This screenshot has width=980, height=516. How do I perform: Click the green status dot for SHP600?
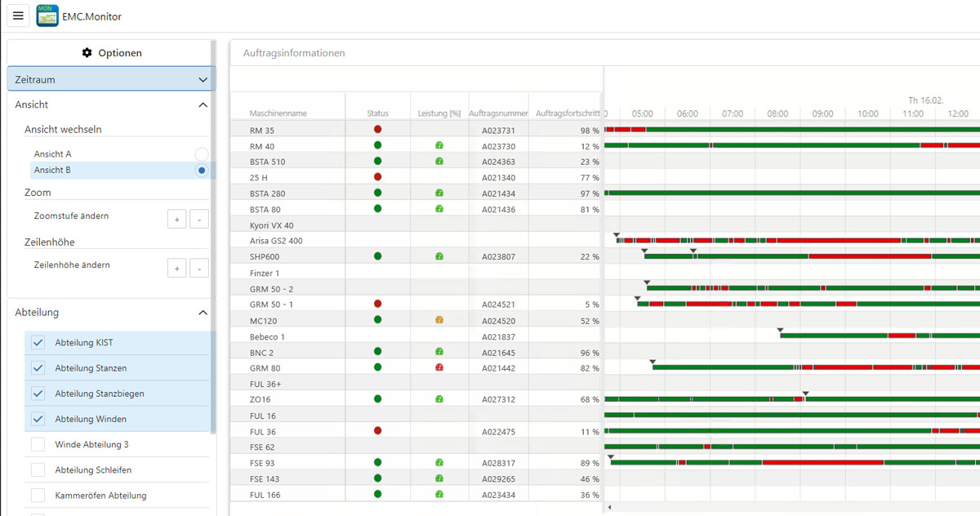coord(377,256)
